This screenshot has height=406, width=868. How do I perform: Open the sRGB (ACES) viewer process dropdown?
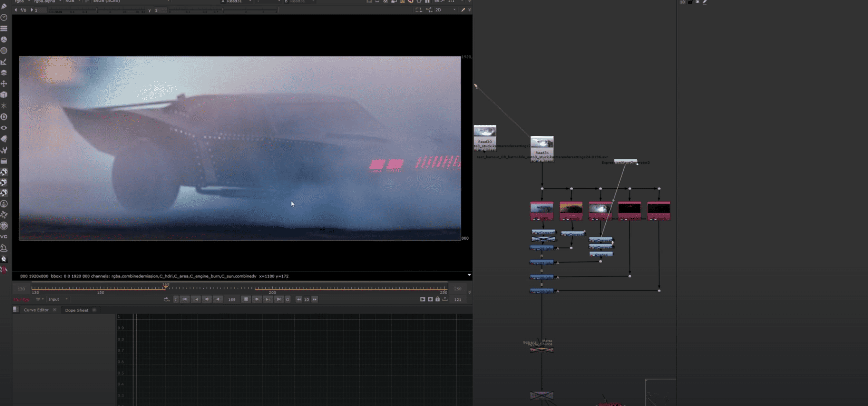(130, 1)
